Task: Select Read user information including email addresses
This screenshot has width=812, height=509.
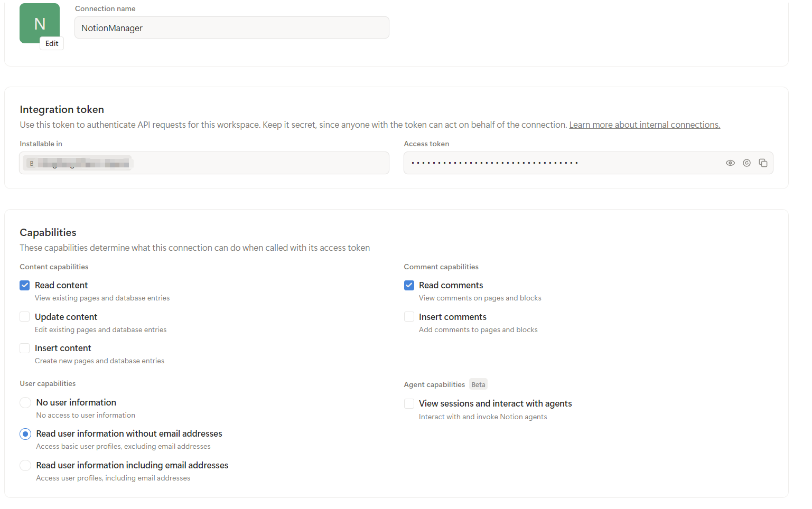Action: tap(25, 466)
